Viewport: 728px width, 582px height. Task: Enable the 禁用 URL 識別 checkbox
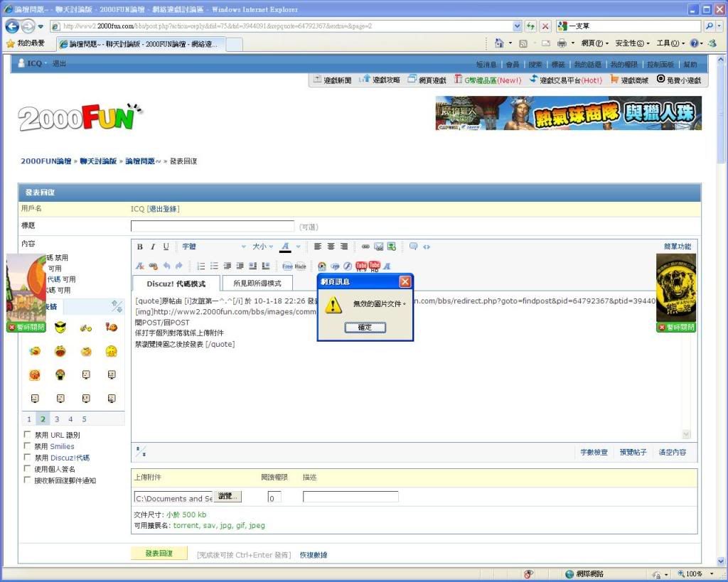point(28,435)
